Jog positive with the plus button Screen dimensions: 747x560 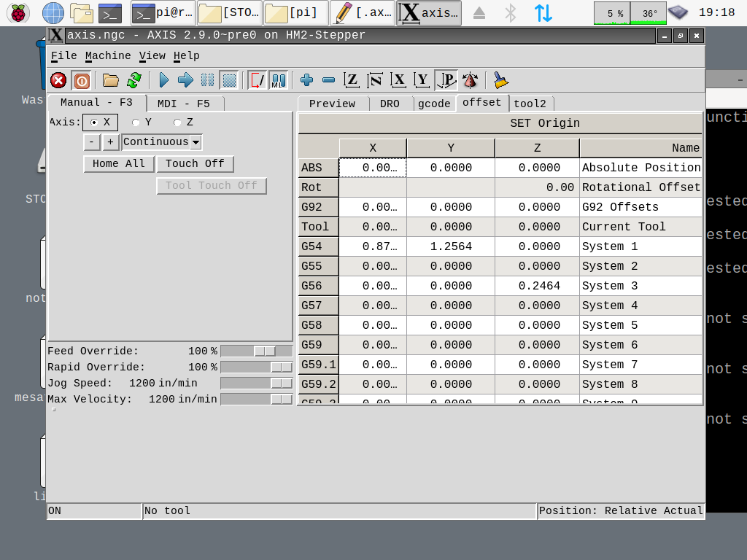110,142
